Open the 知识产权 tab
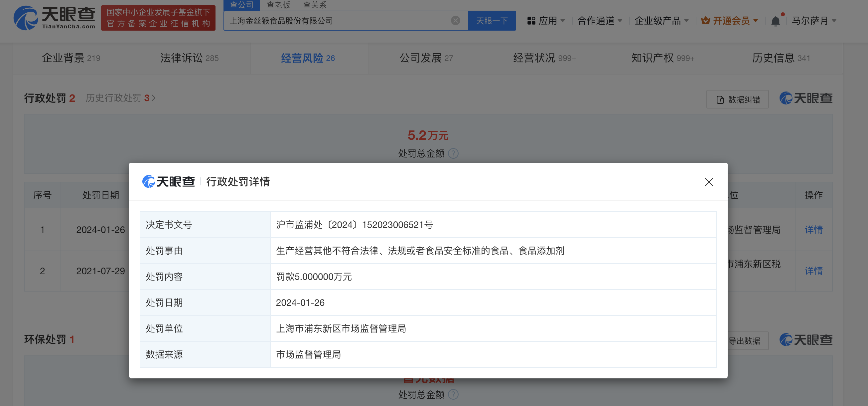Screen dimensions: 868x406 pos(663,58)
